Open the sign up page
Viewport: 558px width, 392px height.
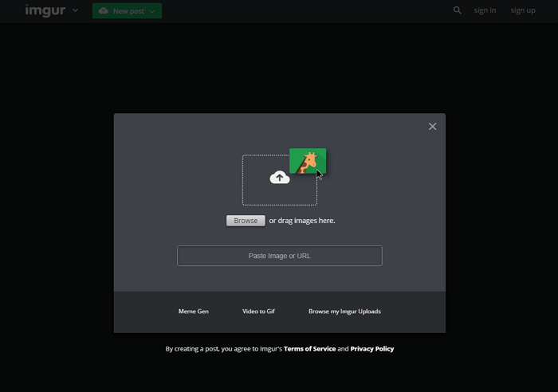point(523,10)
